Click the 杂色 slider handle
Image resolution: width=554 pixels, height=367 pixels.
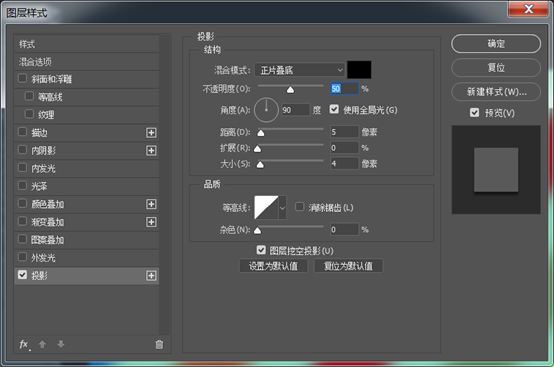[258, 231]
